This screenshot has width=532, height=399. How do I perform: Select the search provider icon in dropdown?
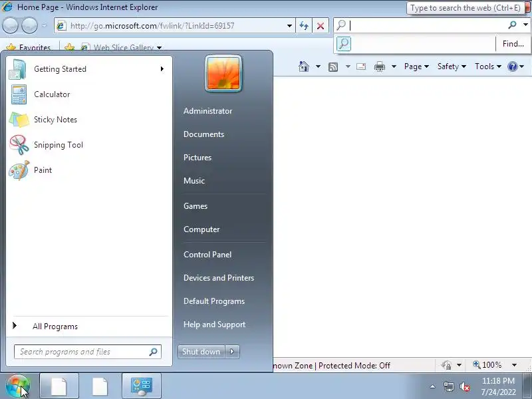tap(344, 44)
